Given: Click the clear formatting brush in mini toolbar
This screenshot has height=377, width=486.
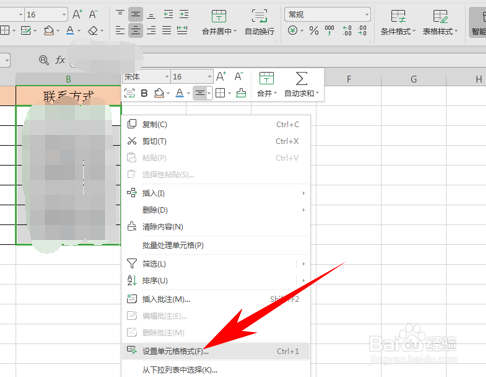Looking at the screenshot, I should point(241,93).
